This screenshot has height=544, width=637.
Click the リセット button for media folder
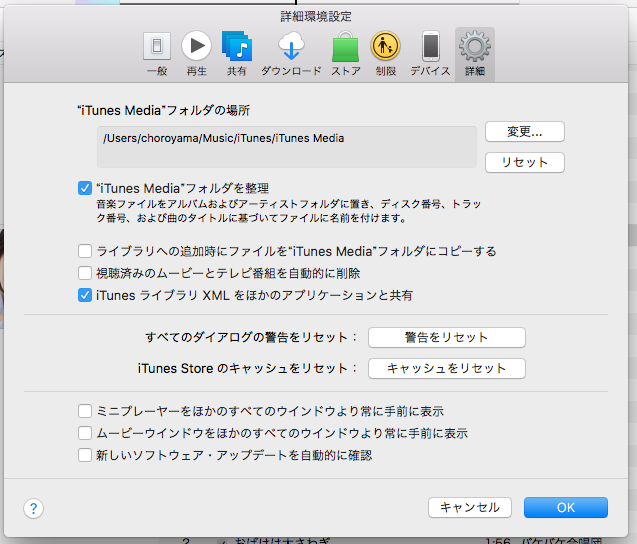(x=524, y=163)
